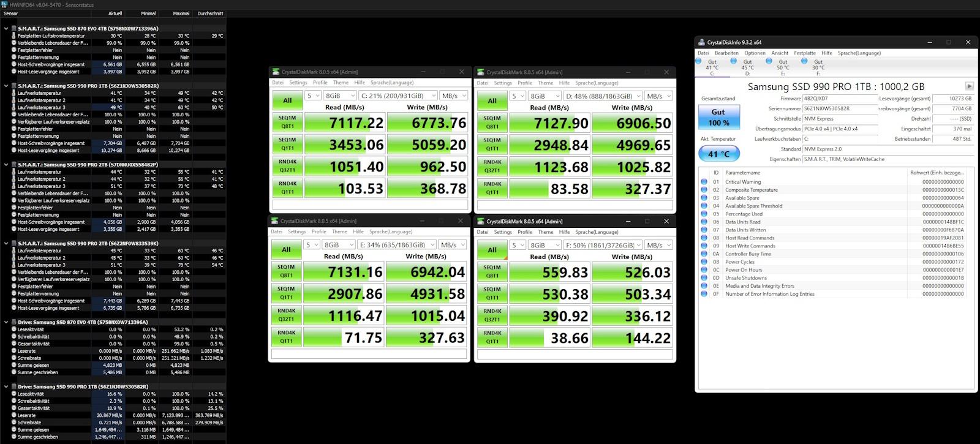This screenshot has width=980, height=444.
Task: Click drive icon in SSD 870 EVO S.M.A.R.T. header
Action: click(14, 28)
